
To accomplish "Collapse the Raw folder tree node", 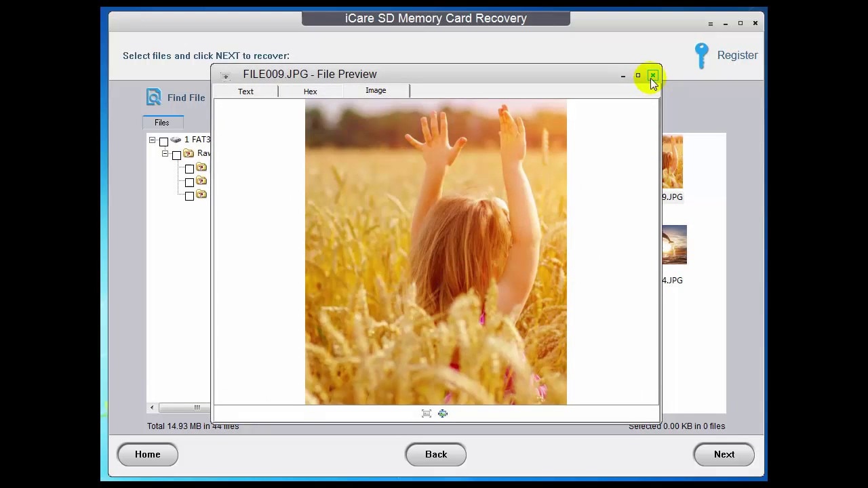I will (165, 154).
